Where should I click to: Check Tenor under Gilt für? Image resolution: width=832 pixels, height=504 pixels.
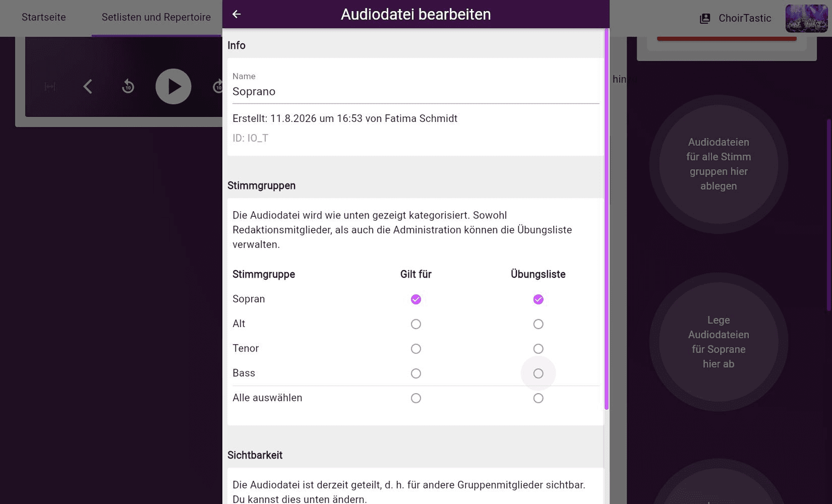click(416, 349)
